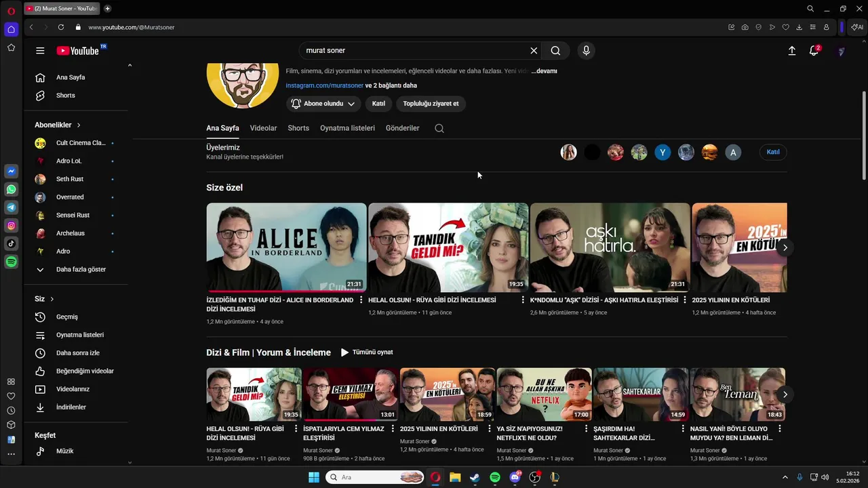Click the Windows taskbar Ara search box

pyautogui.click(x=375, y=477)
